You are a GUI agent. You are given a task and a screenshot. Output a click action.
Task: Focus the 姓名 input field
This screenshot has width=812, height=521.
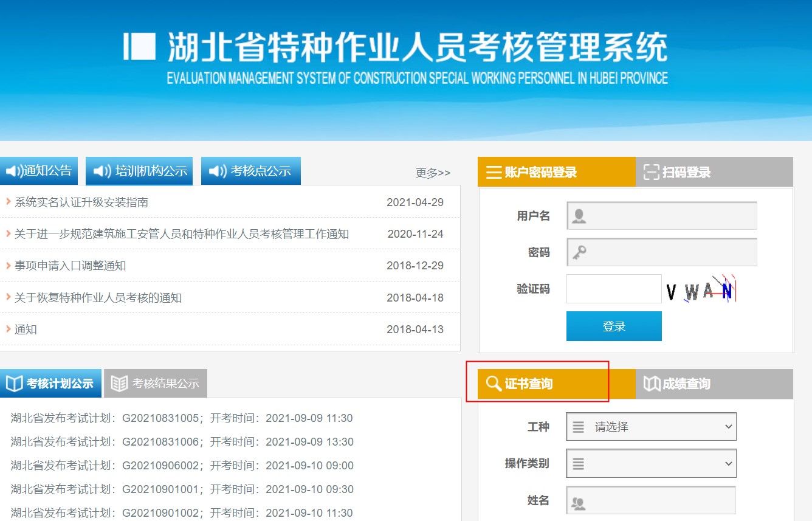(x=651, y=501)
